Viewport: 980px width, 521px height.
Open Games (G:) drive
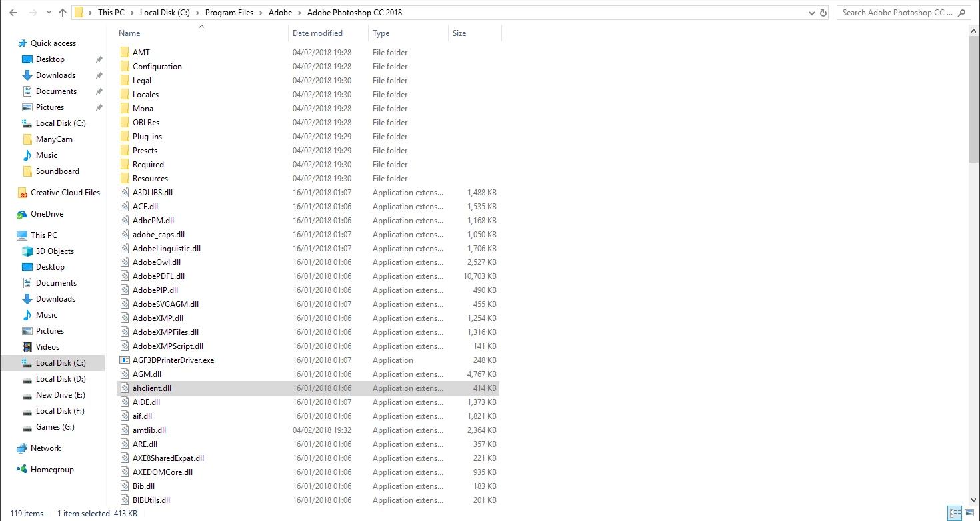point(55,427)
